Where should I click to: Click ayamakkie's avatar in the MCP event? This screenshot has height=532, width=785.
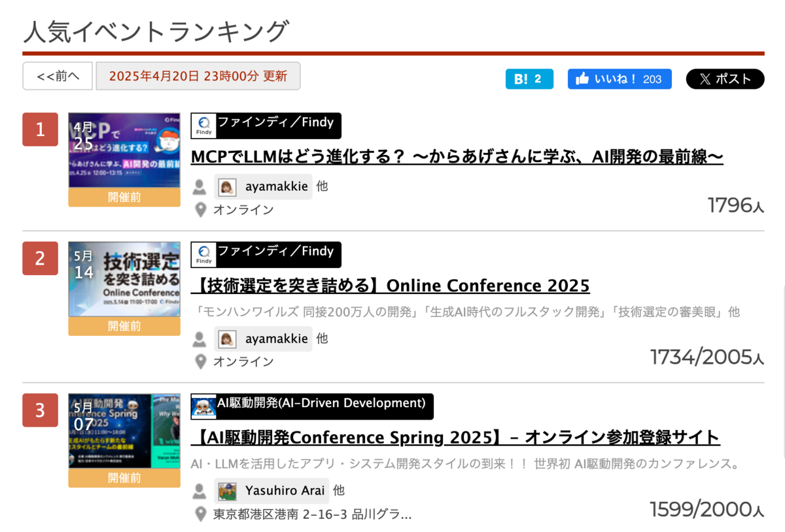click(x=227, y=187)
